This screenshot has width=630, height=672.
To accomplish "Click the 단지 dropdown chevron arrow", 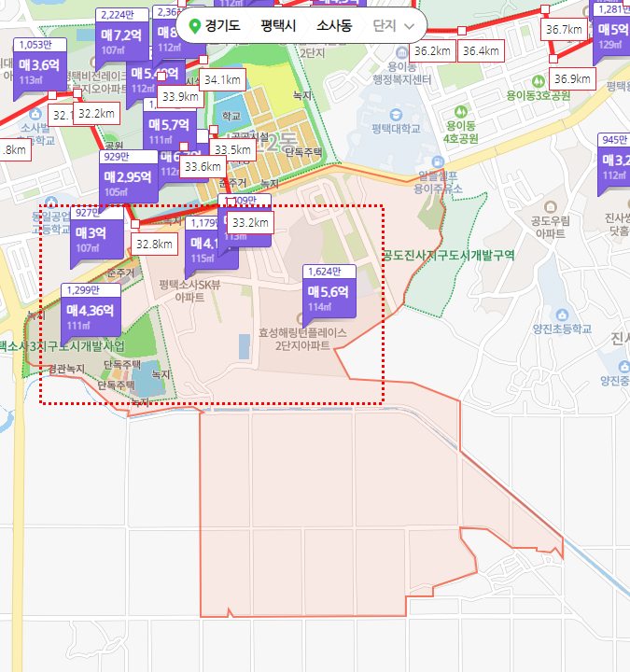I will click(x=410, y=26).
